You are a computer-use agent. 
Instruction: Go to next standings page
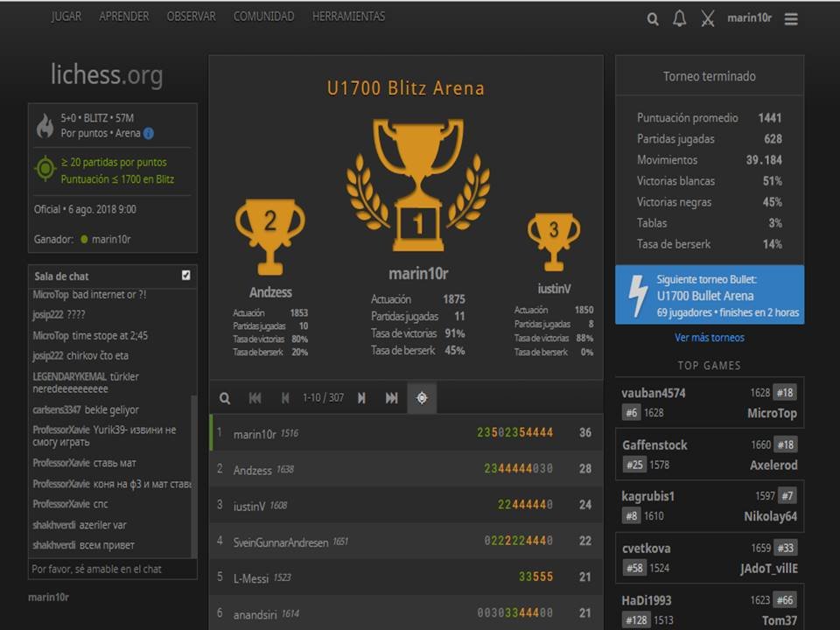[361, 398]
